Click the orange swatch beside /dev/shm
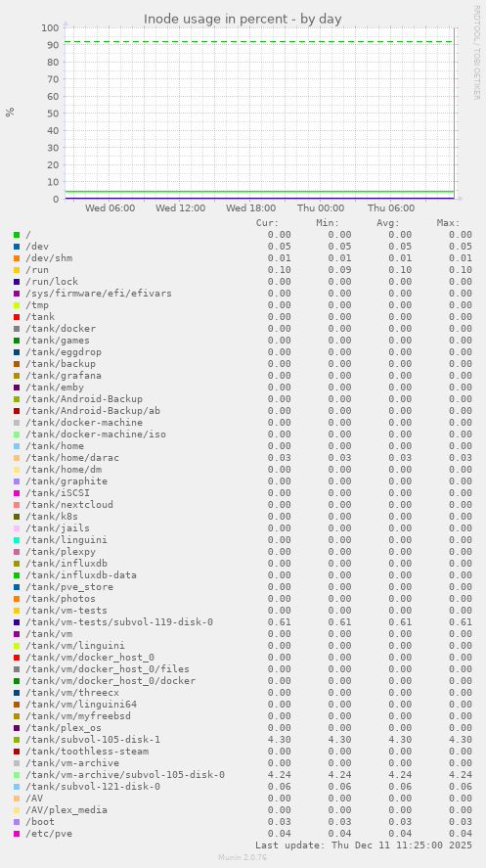486x868 pixels. [17, 258]
